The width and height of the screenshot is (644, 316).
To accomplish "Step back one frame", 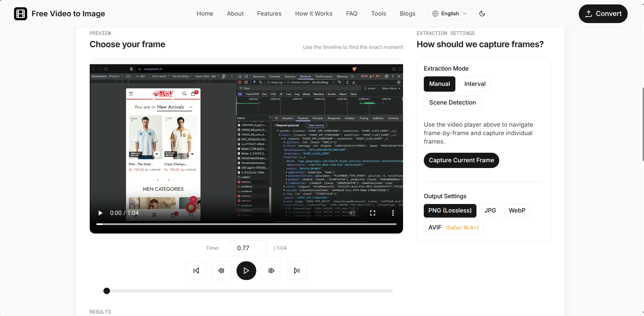I will (x=221, y=271).
